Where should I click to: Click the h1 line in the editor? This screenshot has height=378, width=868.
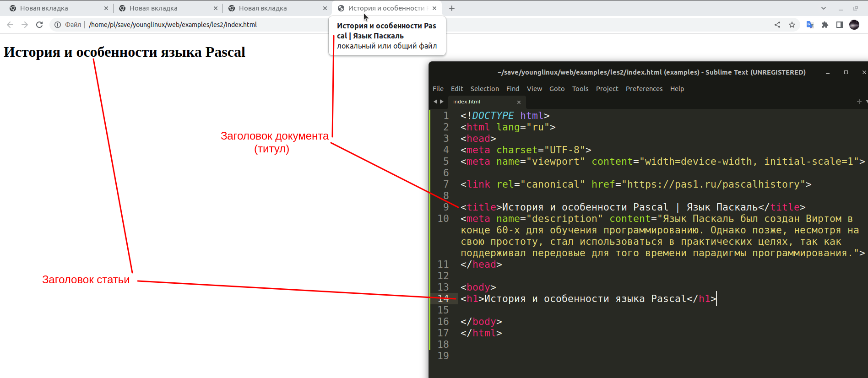pos(588,299)
